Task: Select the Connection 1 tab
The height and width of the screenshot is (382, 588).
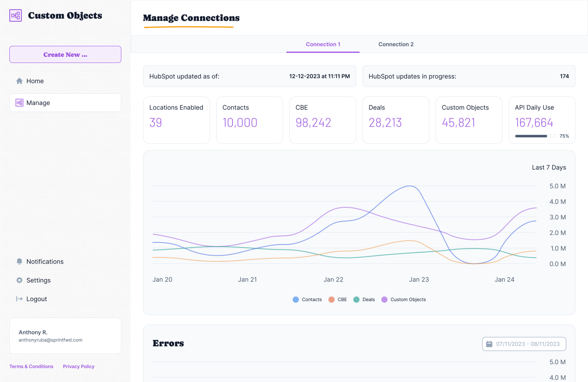Action: pyautogui.click(x=323, y=44)
